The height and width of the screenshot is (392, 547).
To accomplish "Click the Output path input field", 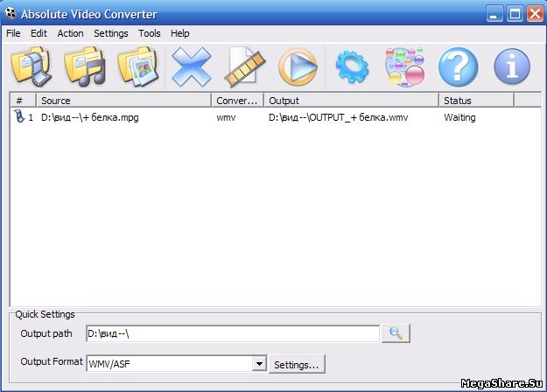I will tap(233, 333).
